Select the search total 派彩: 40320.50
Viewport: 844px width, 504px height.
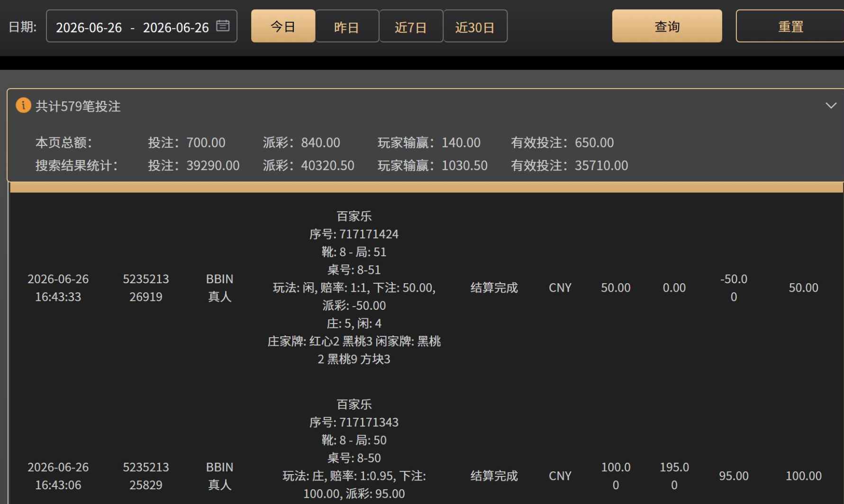click(309, 165)
